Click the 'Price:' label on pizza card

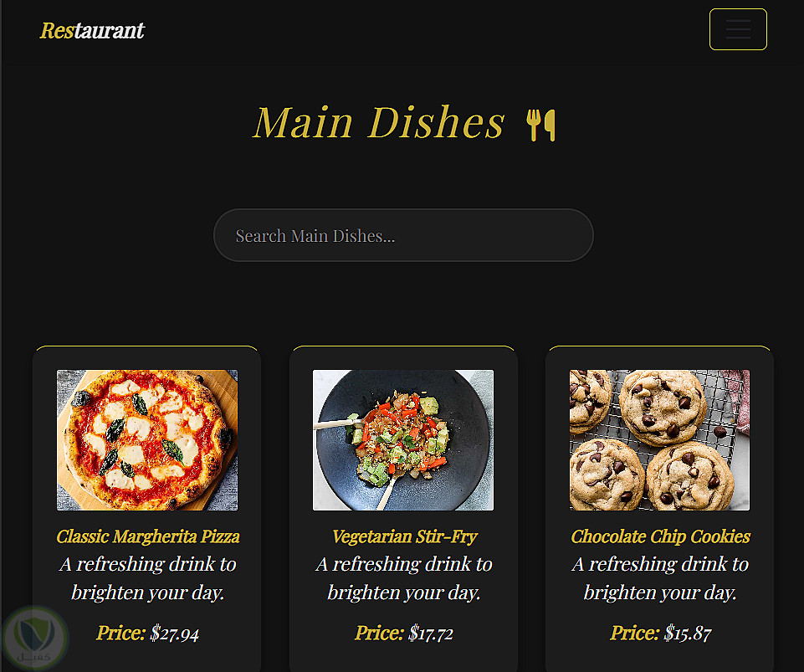coord(121,634)
